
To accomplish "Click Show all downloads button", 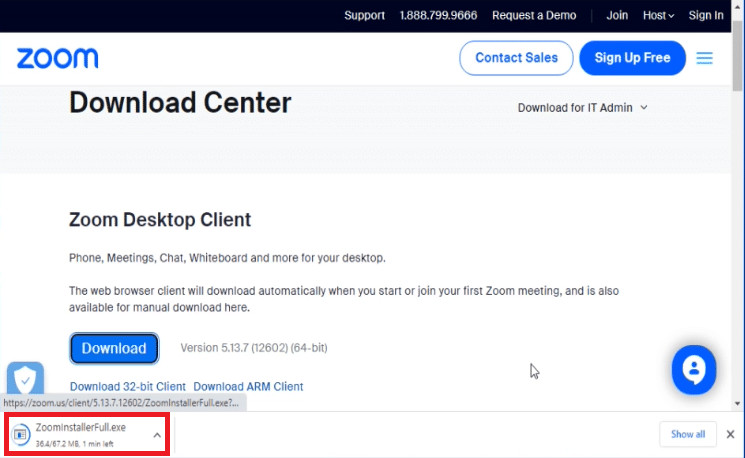I will point(688,434).
